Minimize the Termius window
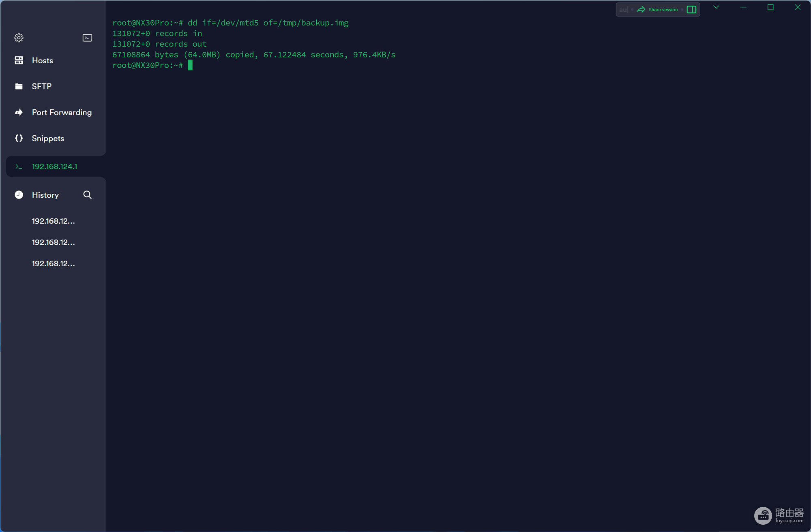This screenshot has width=811, height=532. [743, 7]
